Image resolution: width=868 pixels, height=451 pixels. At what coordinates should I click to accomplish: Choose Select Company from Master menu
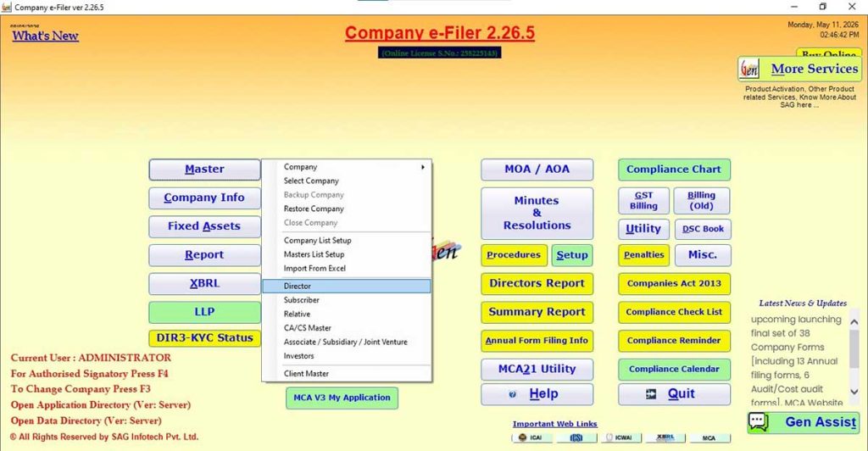tap(347, 181)
